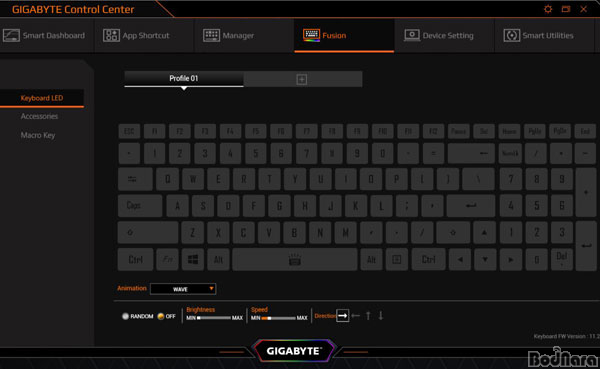
Task: Click the Caps key
Action: coord(140,206)
